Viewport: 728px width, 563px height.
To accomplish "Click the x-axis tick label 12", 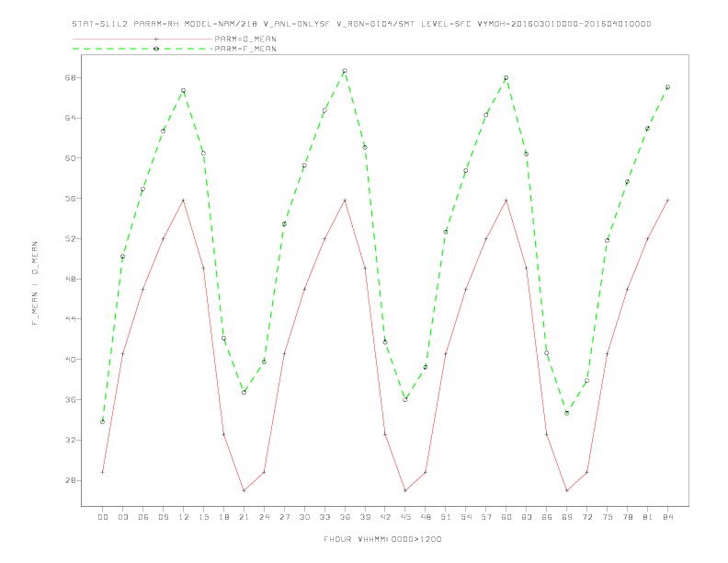I will [x=184, y=517].
